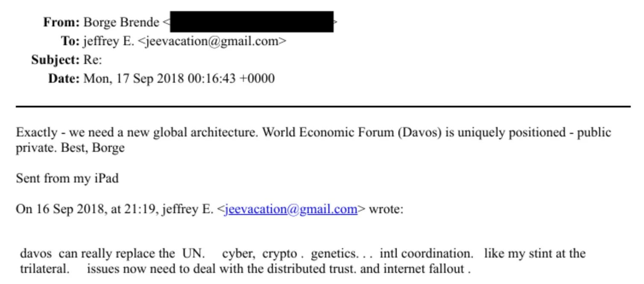Click the Sent from my iPad line
Screen dimensions: 644x284
67,178
